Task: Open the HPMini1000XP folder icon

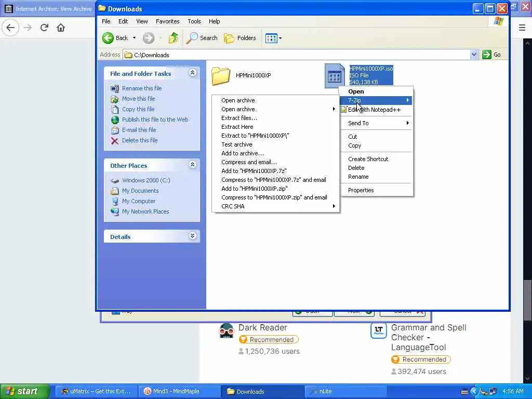Action: [x=220, y=76]
